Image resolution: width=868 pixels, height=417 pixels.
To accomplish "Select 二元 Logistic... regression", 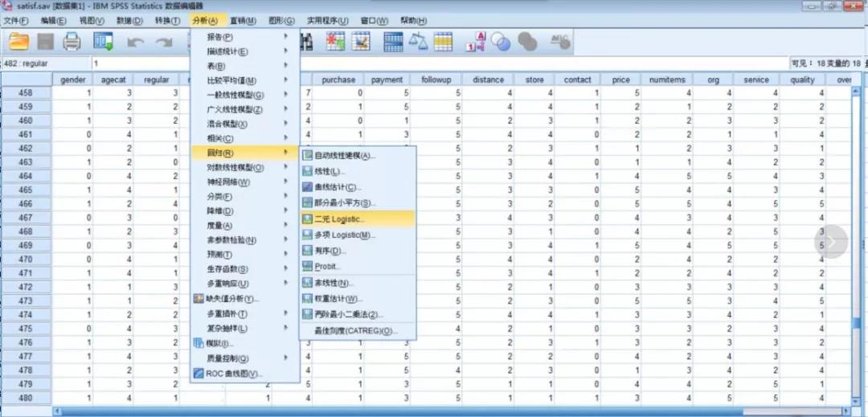I will pos(357,219).
